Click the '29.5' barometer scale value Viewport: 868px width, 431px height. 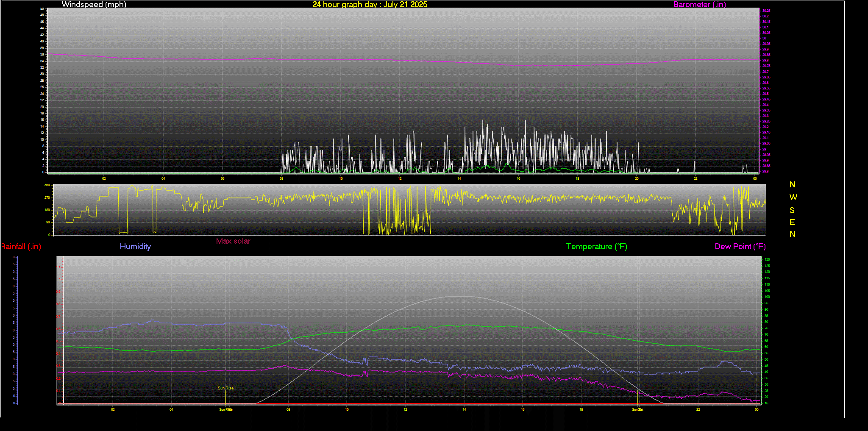tap(765, 94)
